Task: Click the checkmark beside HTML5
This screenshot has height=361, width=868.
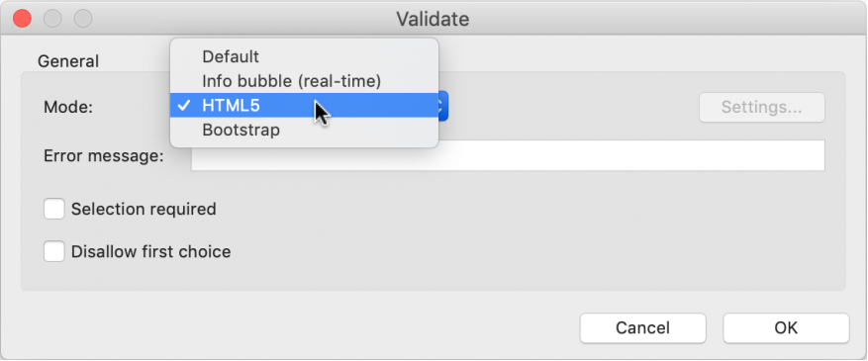Action: pos(184,106)
